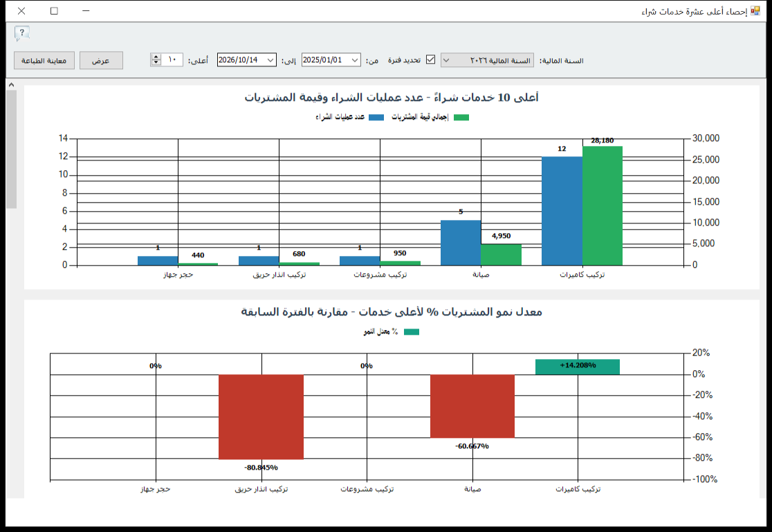Toggle the تحديد فترة checkbox
Viewport: 772px width, 532px height.
pyautogui.click(x=431, y=59)
